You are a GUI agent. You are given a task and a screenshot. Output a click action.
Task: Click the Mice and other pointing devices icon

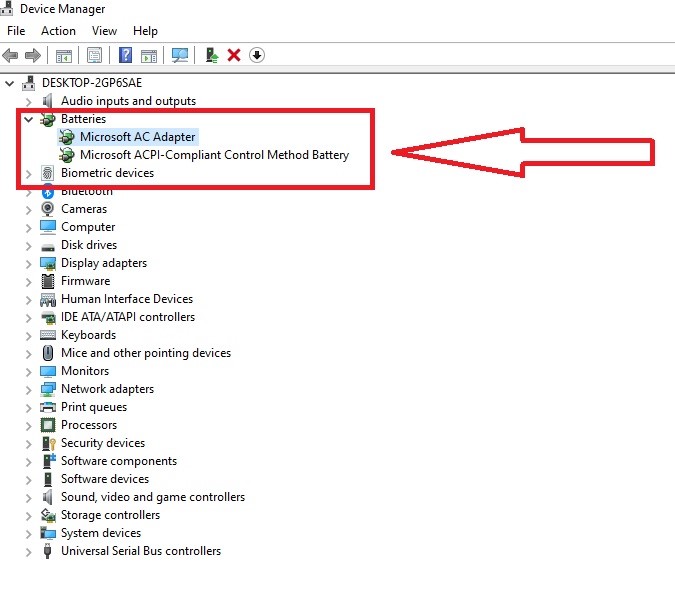tap(48, 353)
